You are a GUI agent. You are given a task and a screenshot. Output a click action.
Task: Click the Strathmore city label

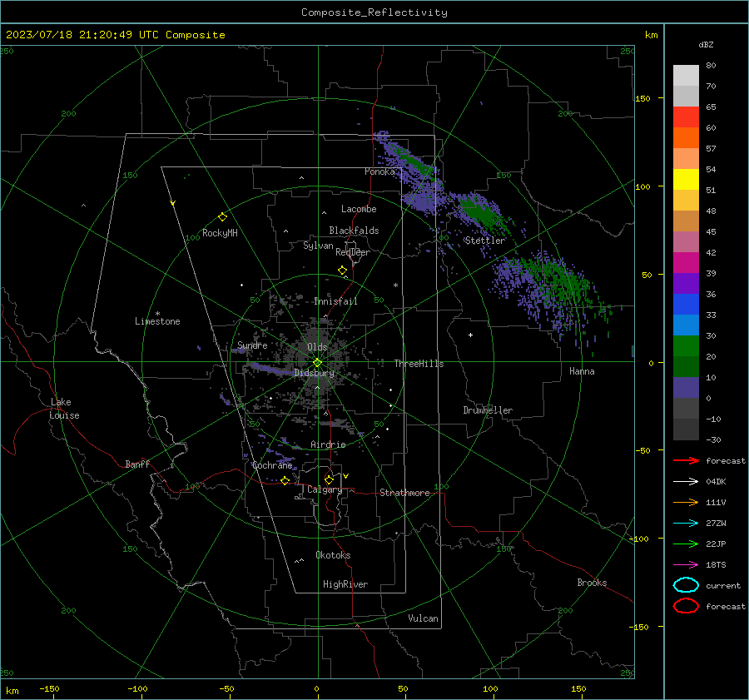[404, 493]
